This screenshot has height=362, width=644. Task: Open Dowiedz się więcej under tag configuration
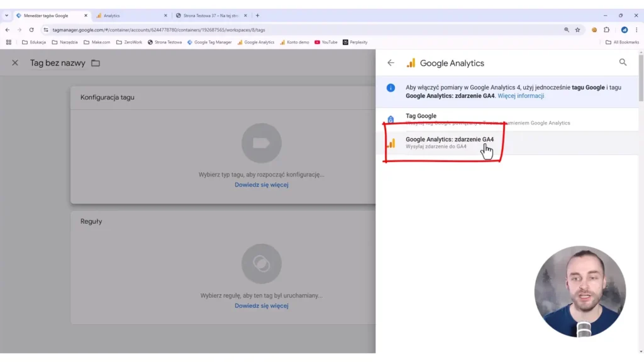pos(261,185)
